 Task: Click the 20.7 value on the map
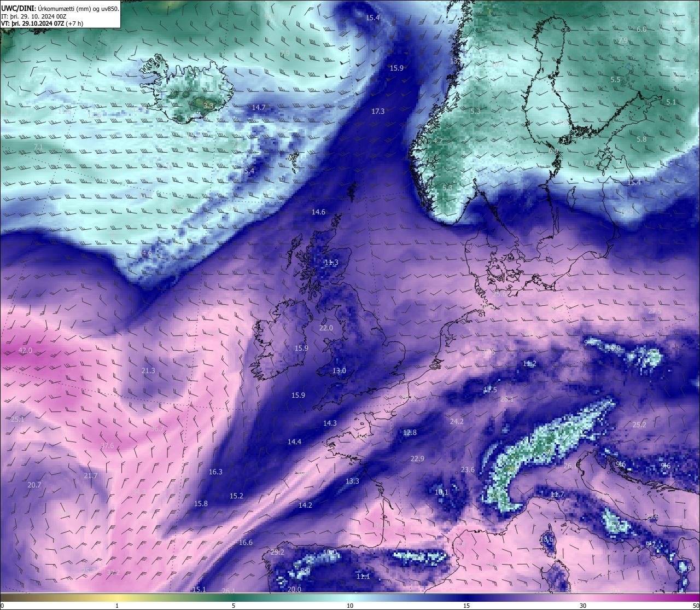[34, 485]
